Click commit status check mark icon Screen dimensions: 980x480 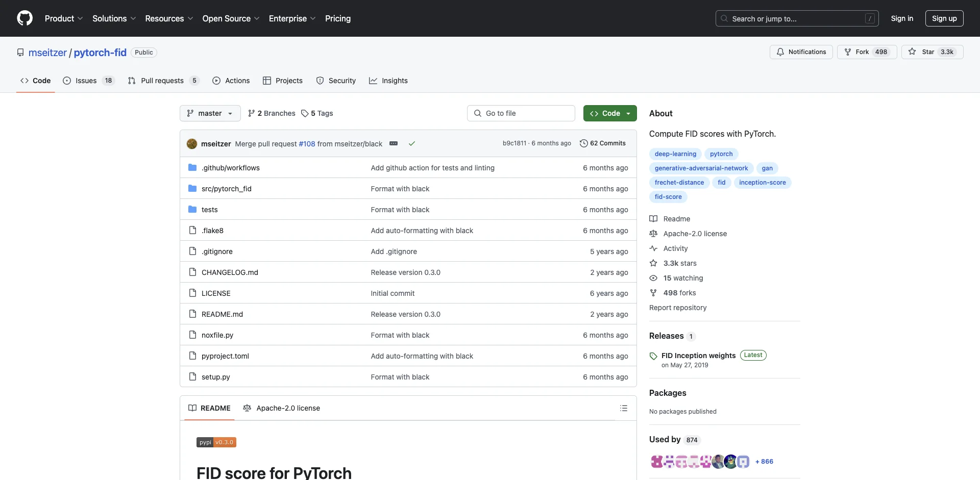click(412, 143)
